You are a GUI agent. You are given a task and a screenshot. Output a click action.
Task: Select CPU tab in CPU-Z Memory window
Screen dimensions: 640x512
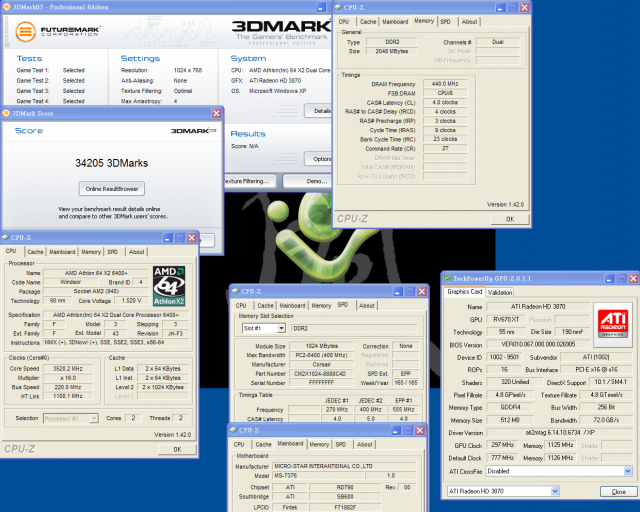tap(344, 22)
